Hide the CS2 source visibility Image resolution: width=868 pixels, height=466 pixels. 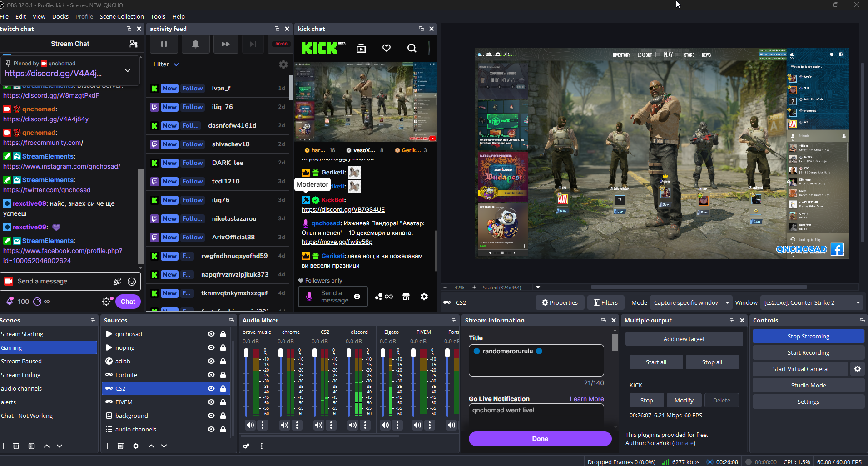pos(211,388)
